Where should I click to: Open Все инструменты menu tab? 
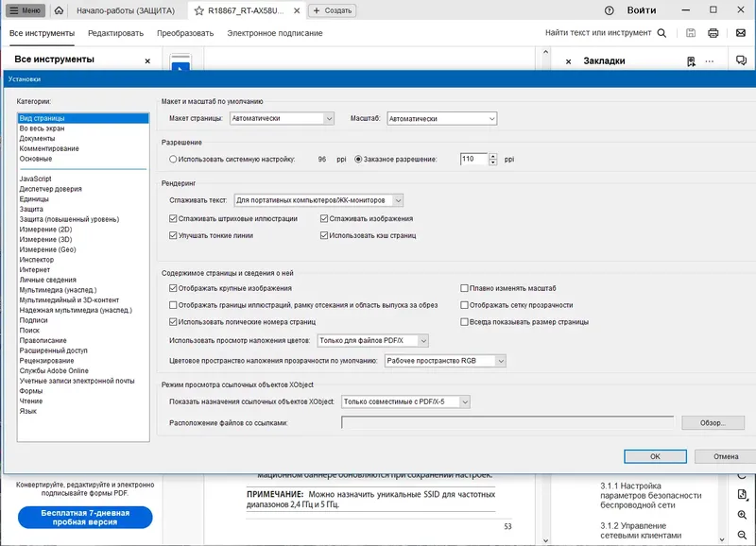(42, 33)
